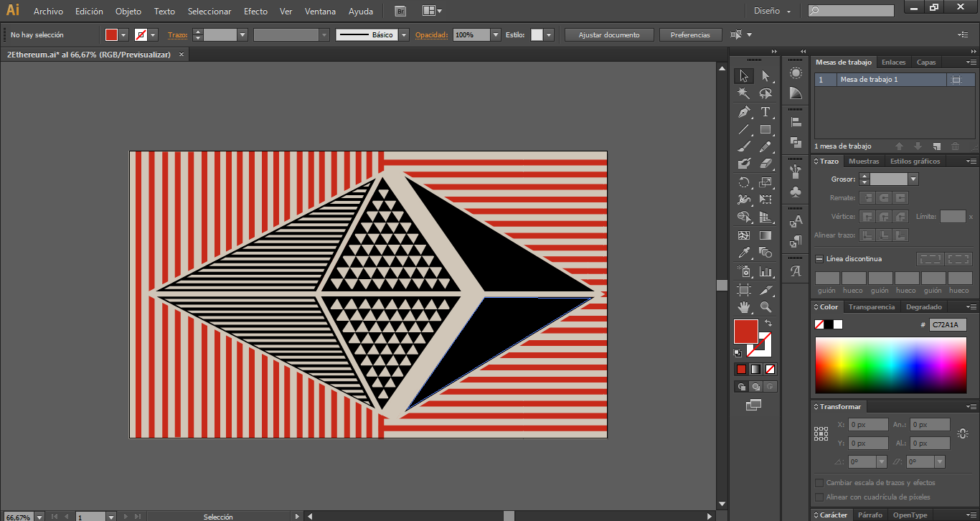Open Grosor dropdown in Trazo panel

coord(913,179)
